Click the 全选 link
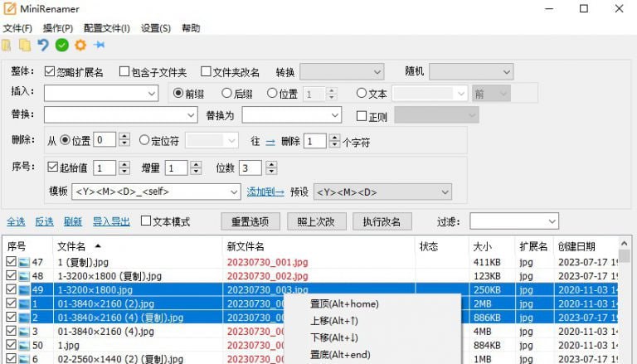The image size is (637, 364). tap(16, 221)
